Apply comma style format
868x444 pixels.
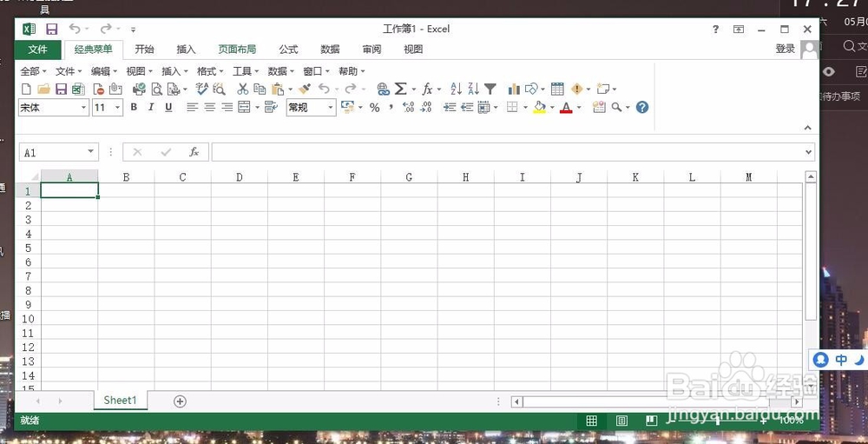(x=391, y=106)
